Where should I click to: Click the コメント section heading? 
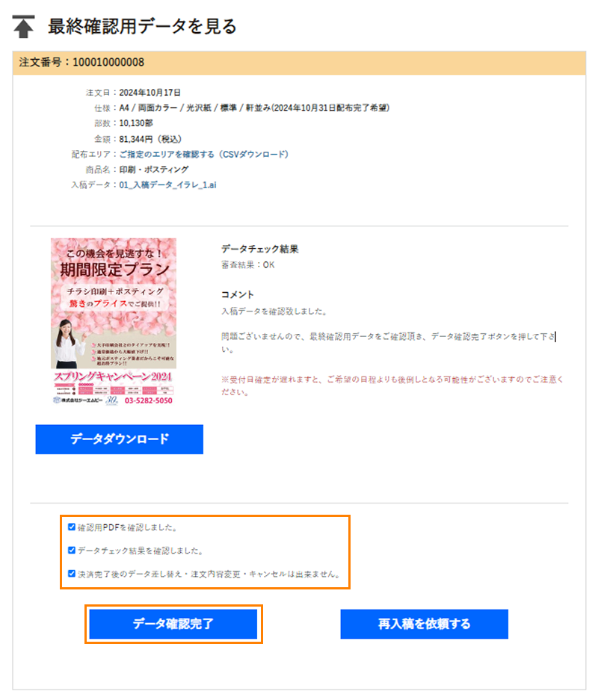point(237,294)
